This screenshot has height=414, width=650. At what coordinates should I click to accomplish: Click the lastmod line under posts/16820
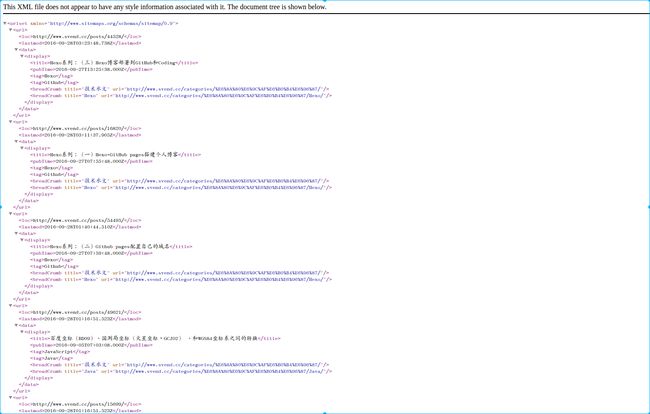pos(80,135)
